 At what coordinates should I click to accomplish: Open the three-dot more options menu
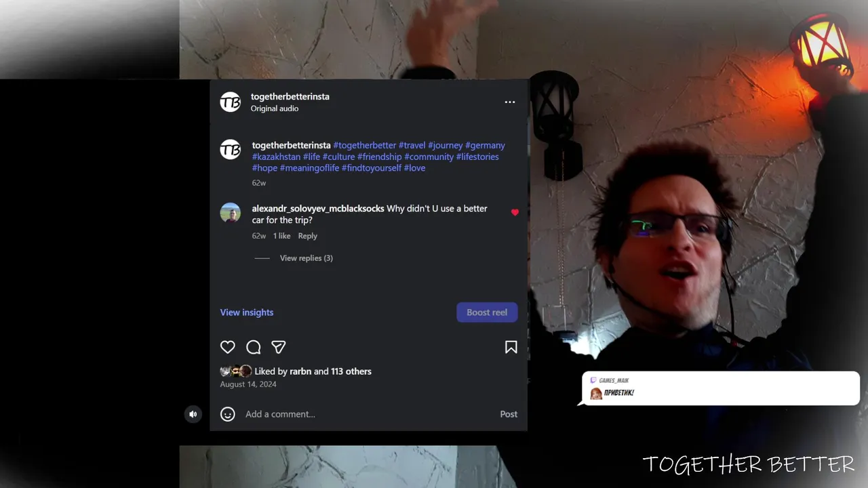pos(510,102)
